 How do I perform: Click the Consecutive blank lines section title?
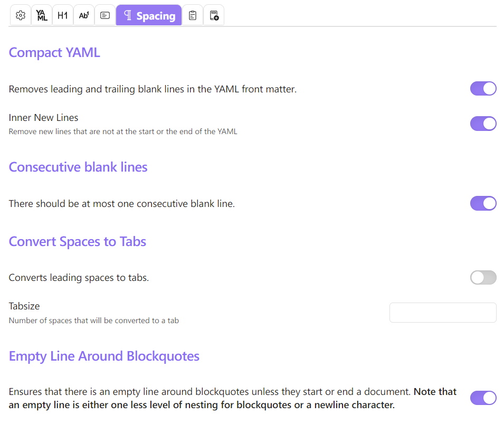78,167
